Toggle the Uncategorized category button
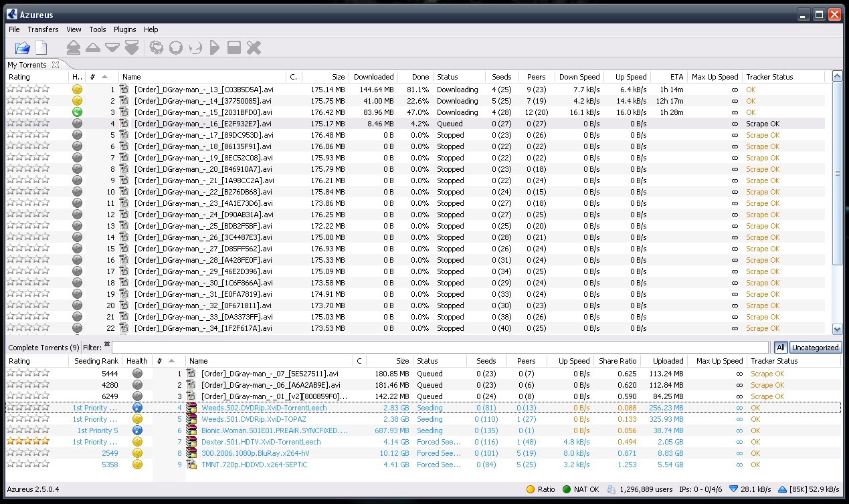This screenshot has width=849, height=504. point(815,348)
